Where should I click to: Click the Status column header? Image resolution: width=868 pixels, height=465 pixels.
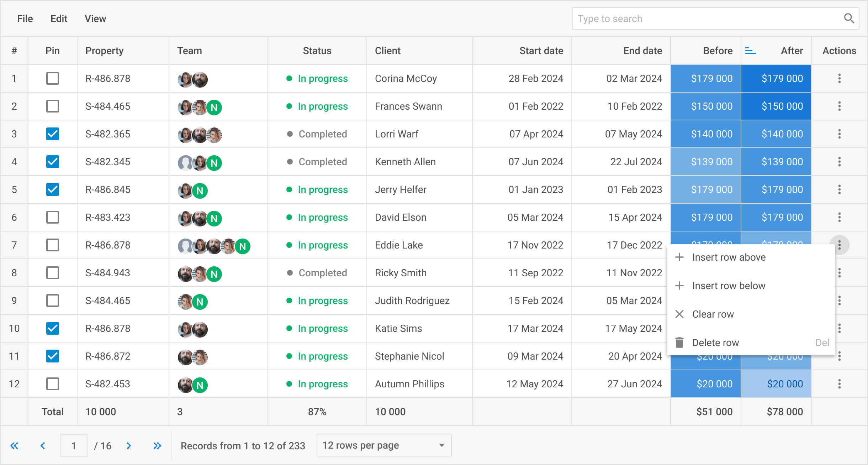tap(317, 51)
